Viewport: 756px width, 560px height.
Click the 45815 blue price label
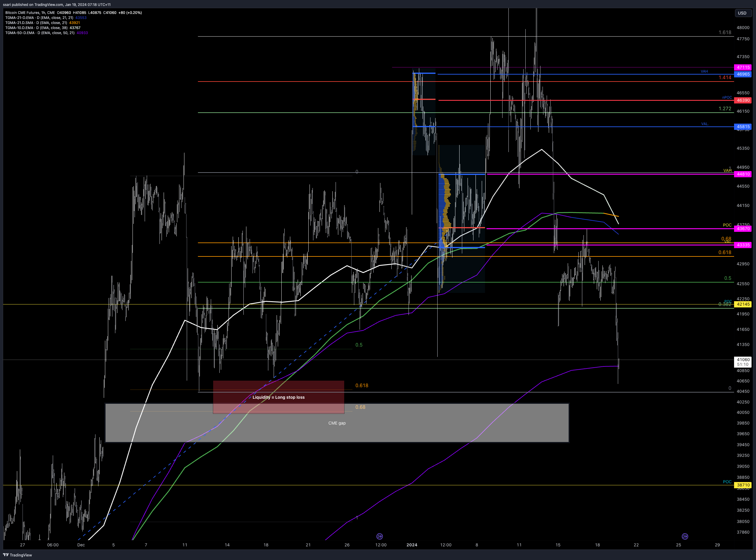(743, 127)
